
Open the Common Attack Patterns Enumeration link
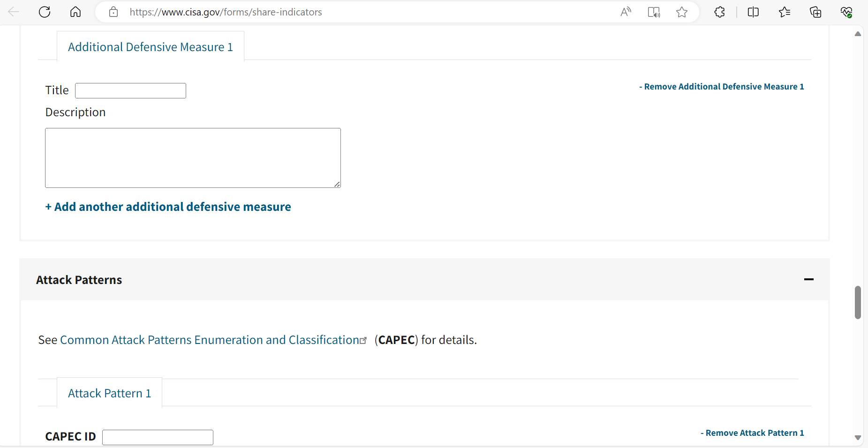click(x=210, y=340)
